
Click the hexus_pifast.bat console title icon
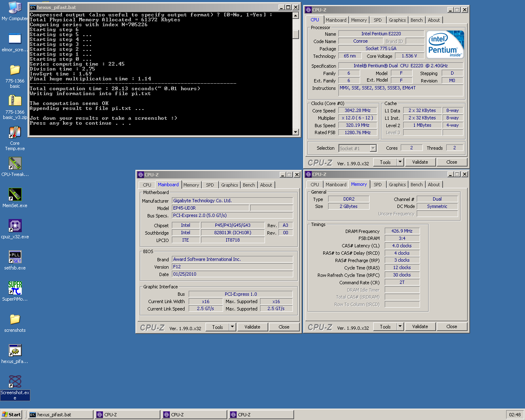[33, 7]
